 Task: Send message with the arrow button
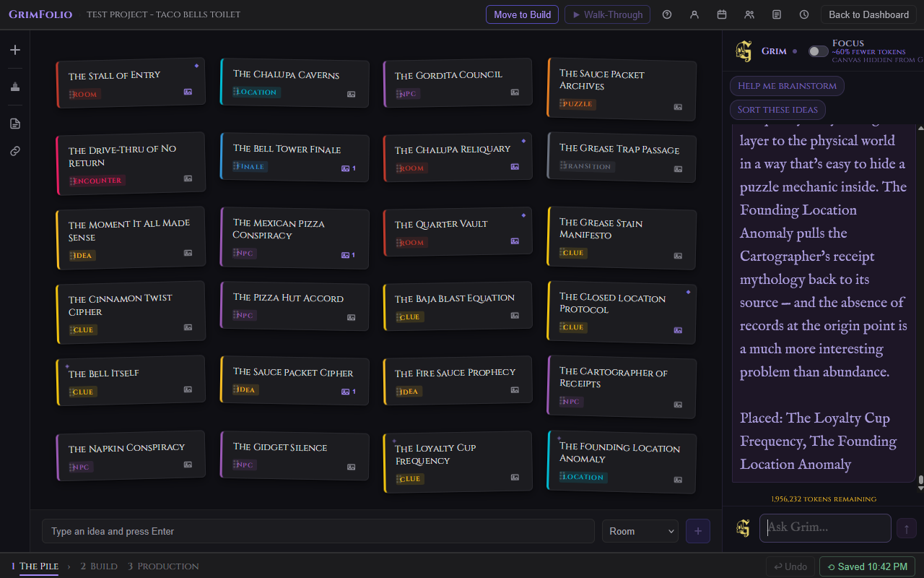tap(907, 528)
